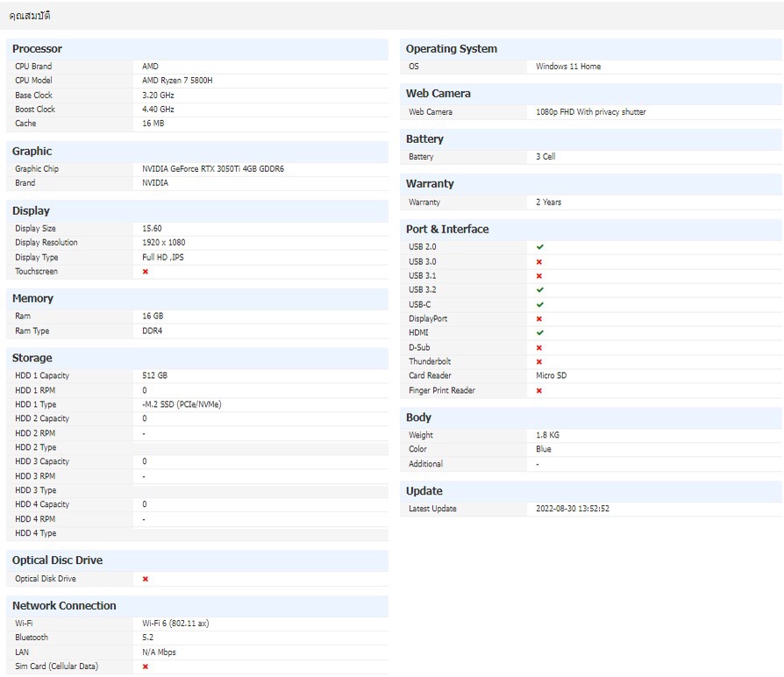
Task: Click the Touchscreen red cross mark
Action: pyautogui.click(x=146, y=272)
